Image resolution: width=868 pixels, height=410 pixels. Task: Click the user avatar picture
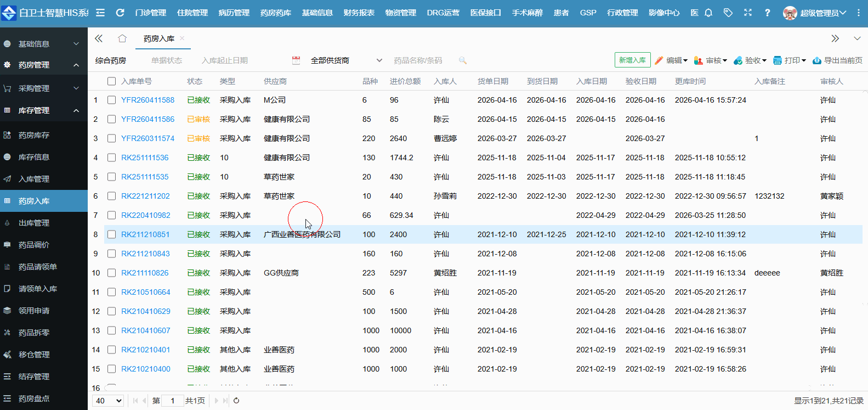click(x=790, y=13)
